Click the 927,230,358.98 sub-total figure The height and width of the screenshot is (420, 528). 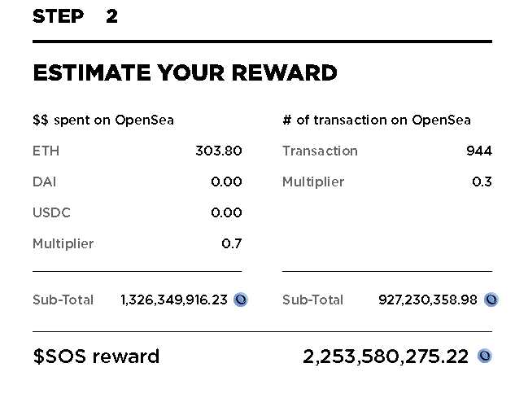click(428, 300)
